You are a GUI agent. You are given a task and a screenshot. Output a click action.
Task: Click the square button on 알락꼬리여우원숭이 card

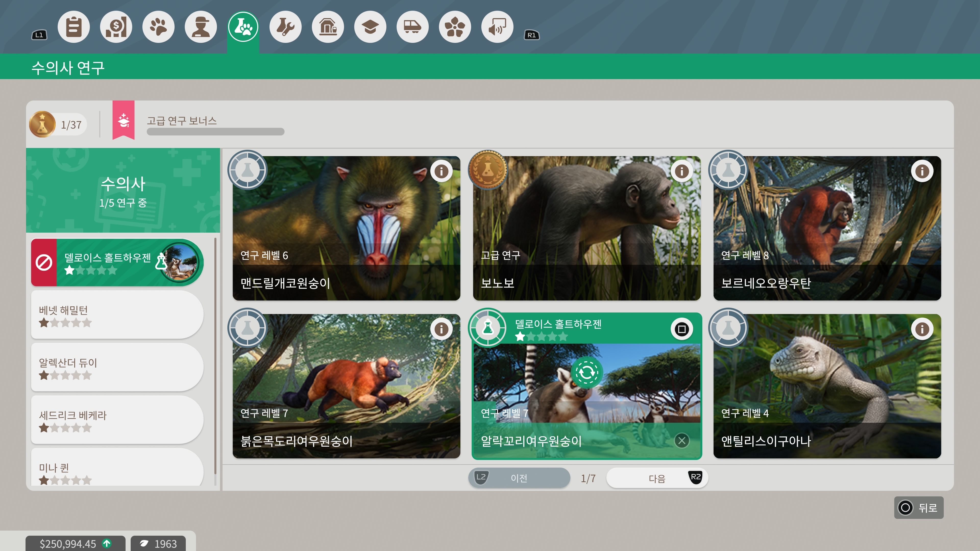click(x=682, y=329)
